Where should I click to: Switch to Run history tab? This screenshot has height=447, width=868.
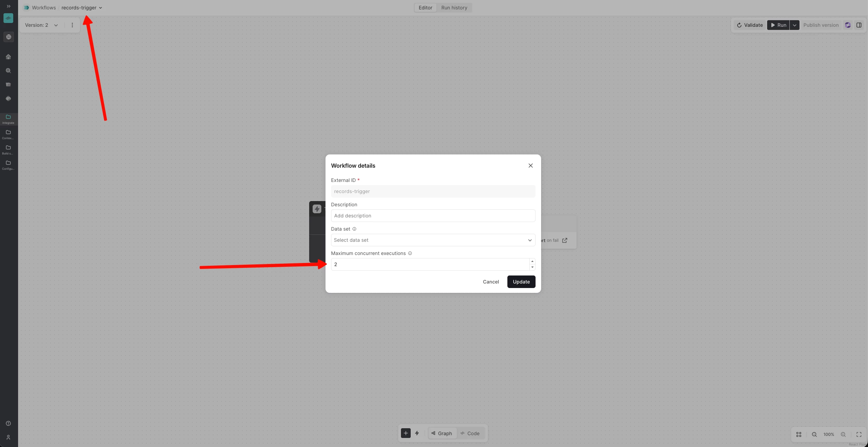click(x=454, y=8)
